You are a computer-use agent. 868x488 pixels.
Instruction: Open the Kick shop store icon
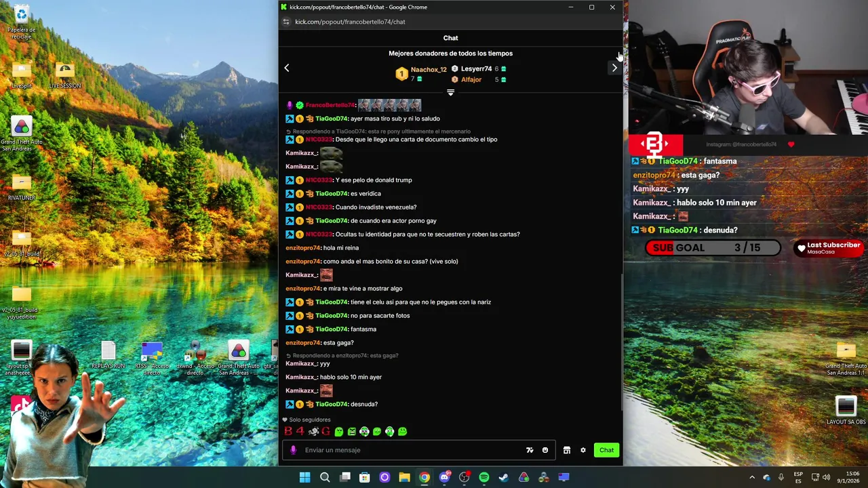click(x=567, y=450)
